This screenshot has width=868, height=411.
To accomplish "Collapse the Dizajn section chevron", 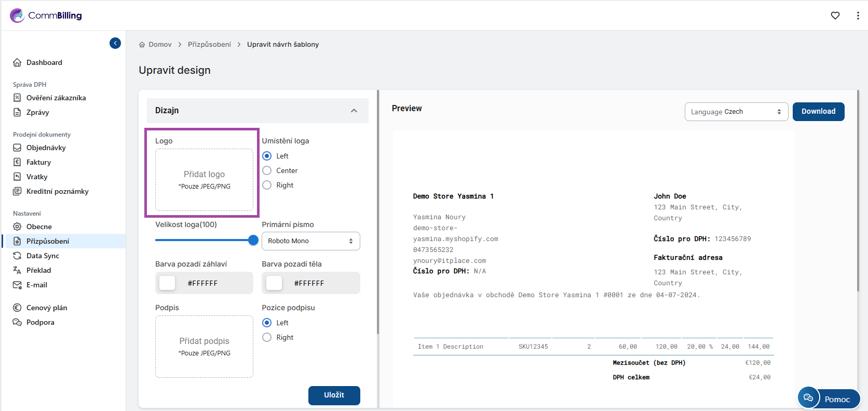I will 354,111.
